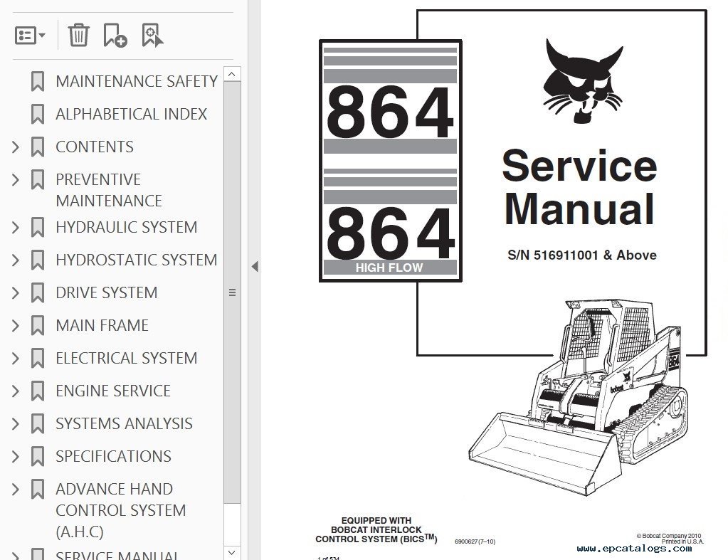Viewport: 728px width, 560px height.
Task: Jump to PREVENTIVE MAINTENANCE section
Action: click(109, 190)
